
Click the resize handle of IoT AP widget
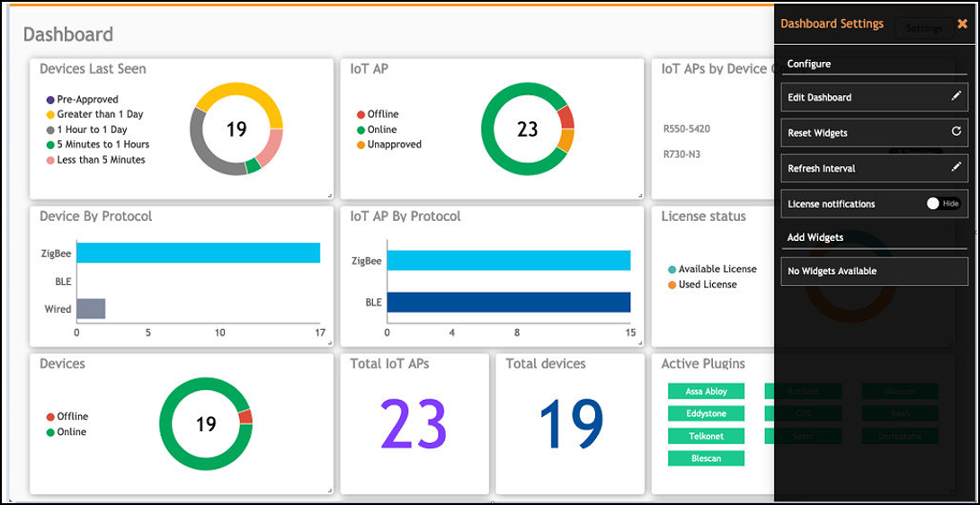[640, 196]
